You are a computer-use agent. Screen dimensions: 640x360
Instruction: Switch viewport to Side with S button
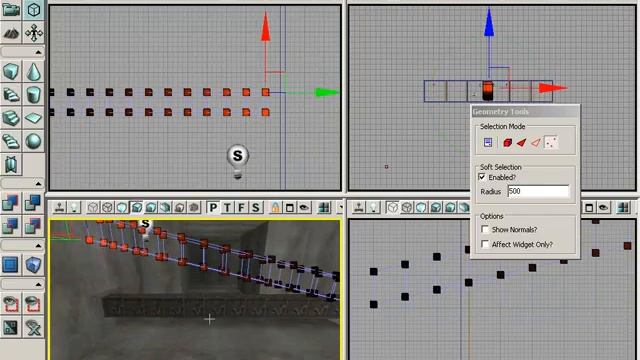click(x=256, y=207)
